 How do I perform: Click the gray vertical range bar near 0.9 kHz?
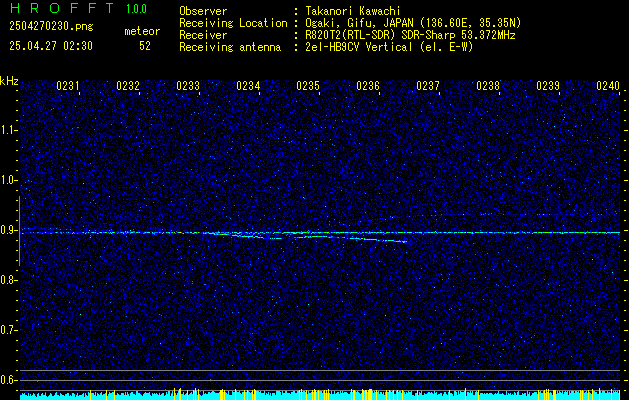pyautogui.click(x=19, y=231)
